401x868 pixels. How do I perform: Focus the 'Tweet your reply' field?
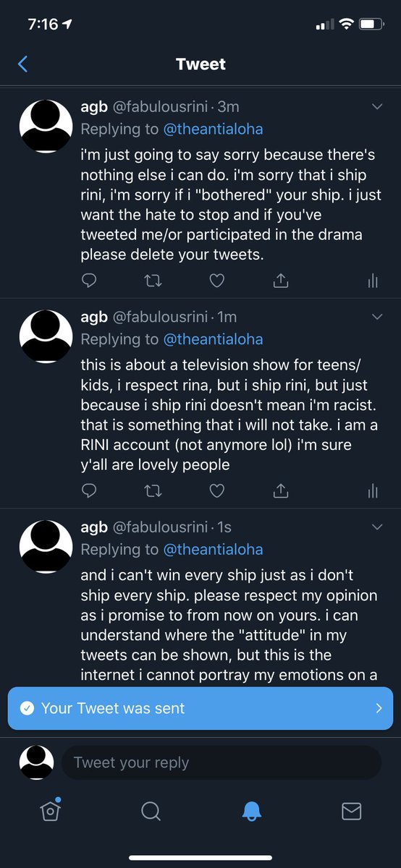coord(221,762)
